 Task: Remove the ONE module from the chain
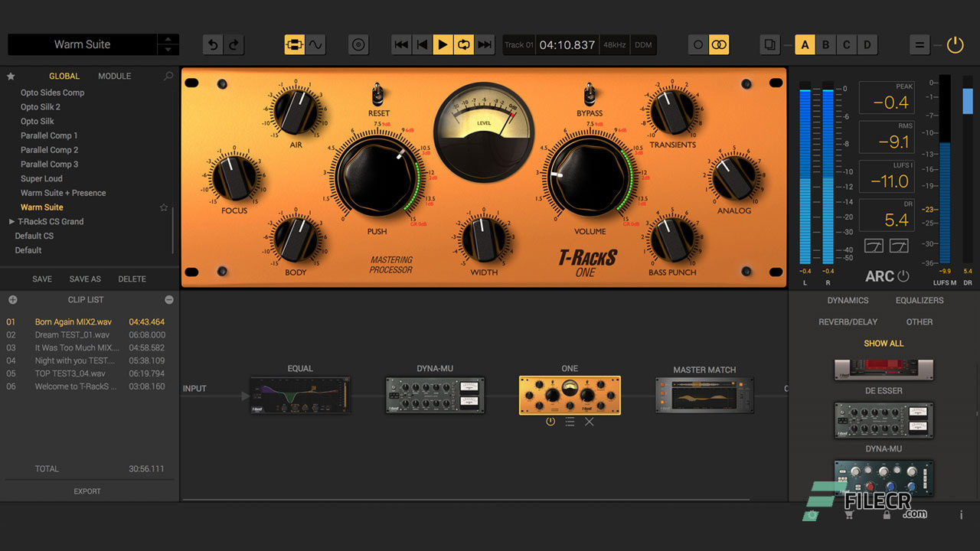[x=590, y=422]
